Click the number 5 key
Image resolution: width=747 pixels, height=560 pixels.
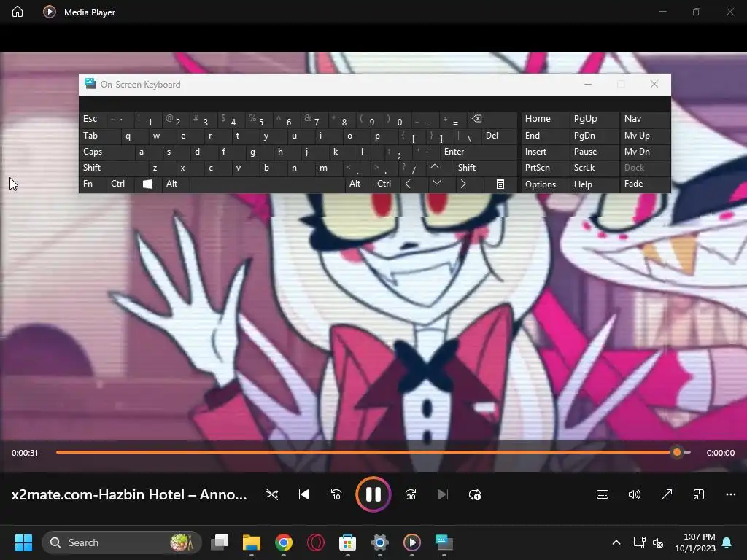pyautogui.click(x=259, y=119)
